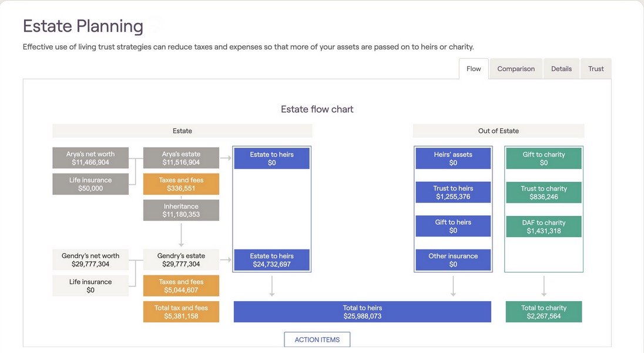Open the Trust to heirs box

[453, 192]
